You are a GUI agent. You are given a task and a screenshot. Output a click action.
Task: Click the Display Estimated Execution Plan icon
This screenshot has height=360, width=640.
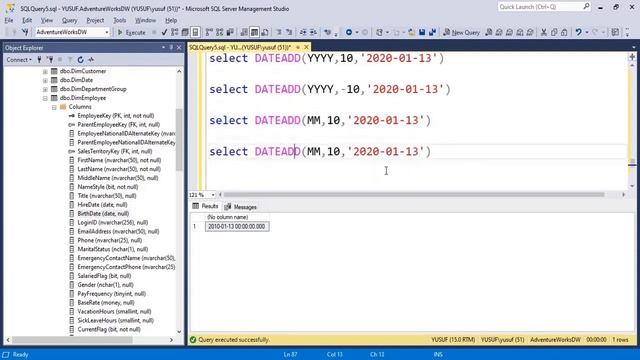(x=175, y=32)
